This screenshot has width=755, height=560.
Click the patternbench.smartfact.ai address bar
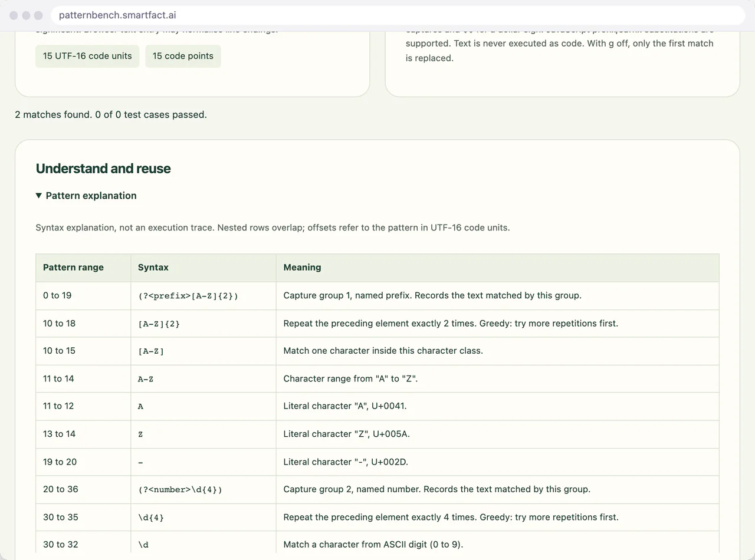click(398, 15)
